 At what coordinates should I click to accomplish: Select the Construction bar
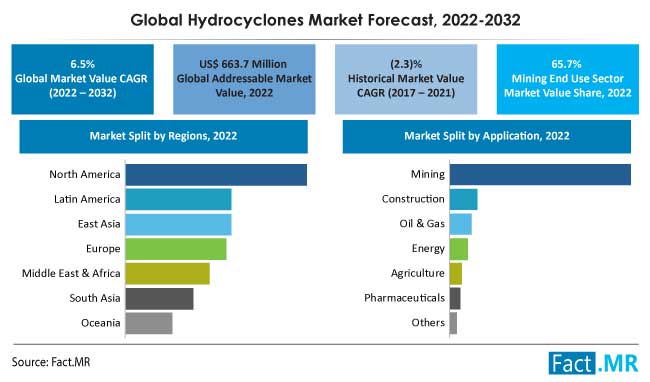463,199
